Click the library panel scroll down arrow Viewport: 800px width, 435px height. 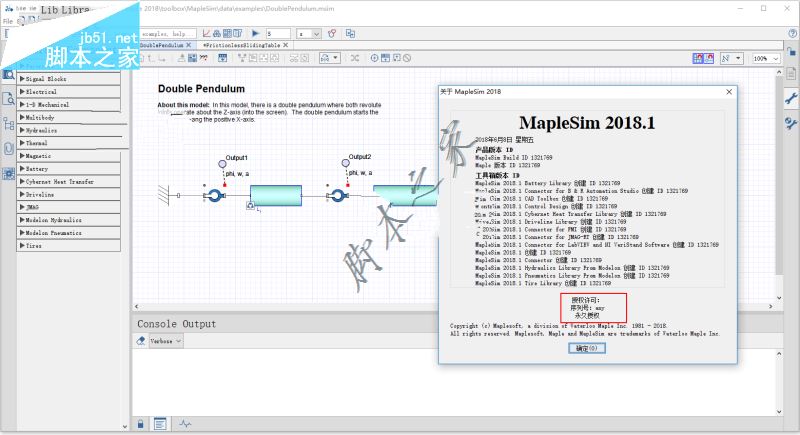tap(125, 427)
